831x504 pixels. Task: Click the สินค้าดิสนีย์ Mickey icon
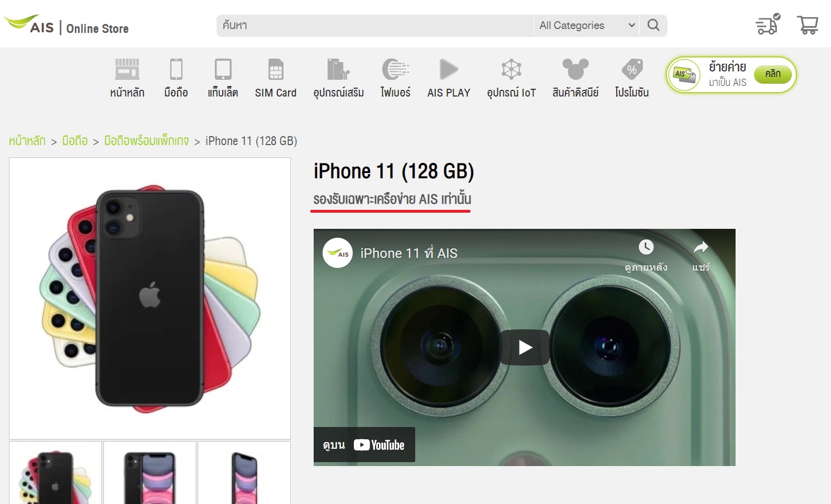(x=575, y=69)
